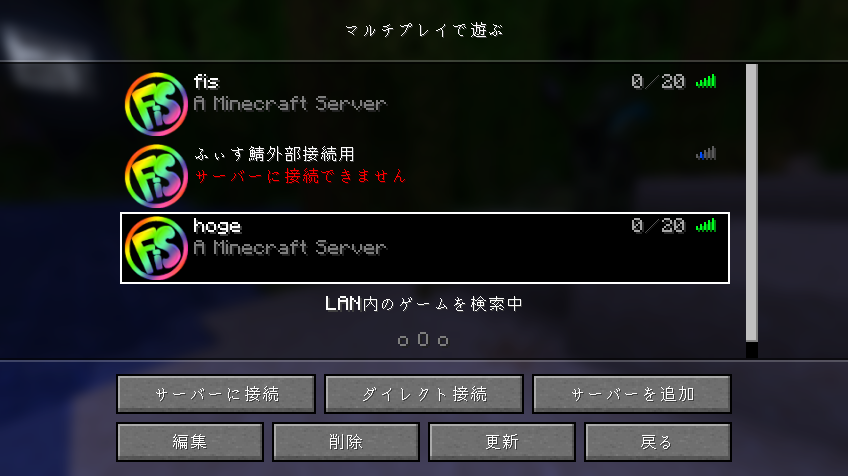Image resolution: width=848 pixels, height=476 pixels.
Task: Click the fis server rainbow icon
Action: tap(156, 104)
